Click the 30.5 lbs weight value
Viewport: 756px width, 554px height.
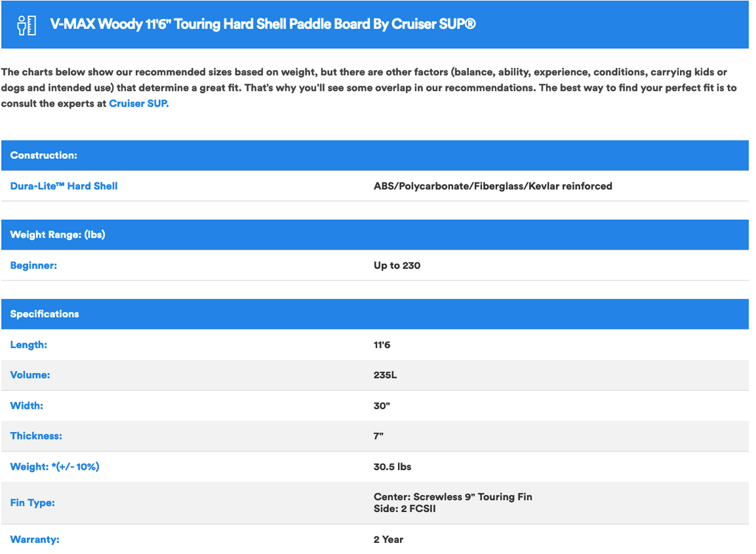click(392, 467)
